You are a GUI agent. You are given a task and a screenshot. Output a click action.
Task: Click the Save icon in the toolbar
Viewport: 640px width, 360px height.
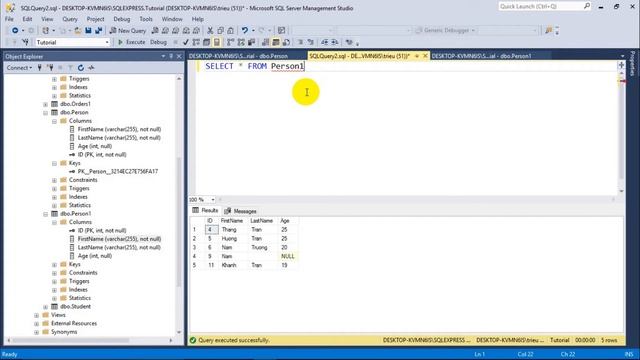point(88,31)
